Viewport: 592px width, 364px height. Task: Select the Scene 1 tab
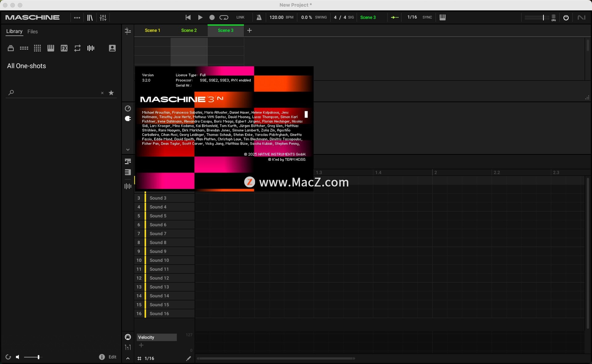tap(152, 30)
